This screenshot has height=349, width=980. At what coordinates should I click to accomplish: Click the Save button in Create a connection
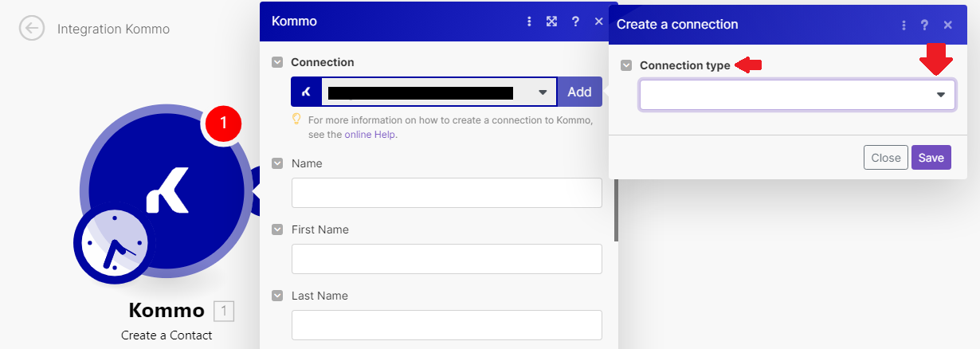click(x=931, y=158)
